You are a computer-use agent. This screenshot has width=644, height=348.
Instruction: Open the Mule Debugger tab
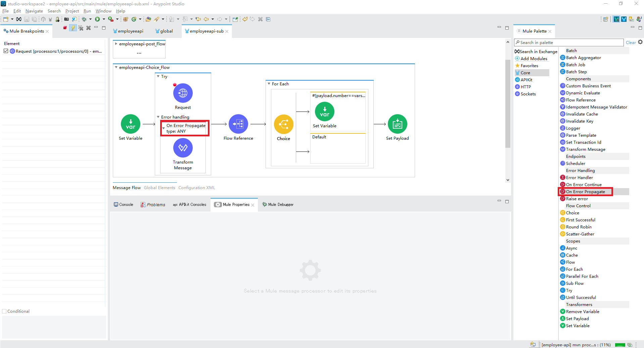point(278,205)
